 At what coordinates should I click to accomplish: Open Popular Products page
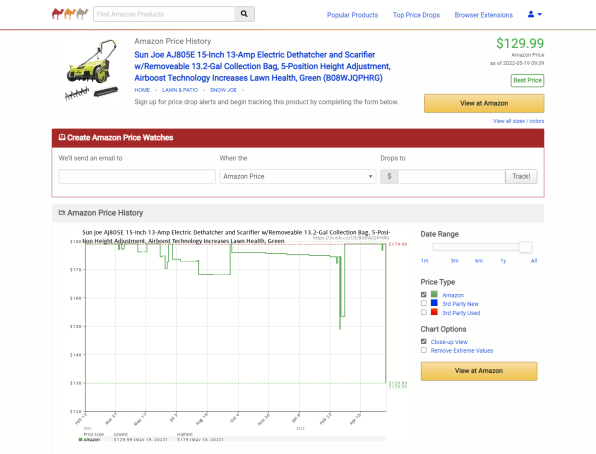[352, 15]
